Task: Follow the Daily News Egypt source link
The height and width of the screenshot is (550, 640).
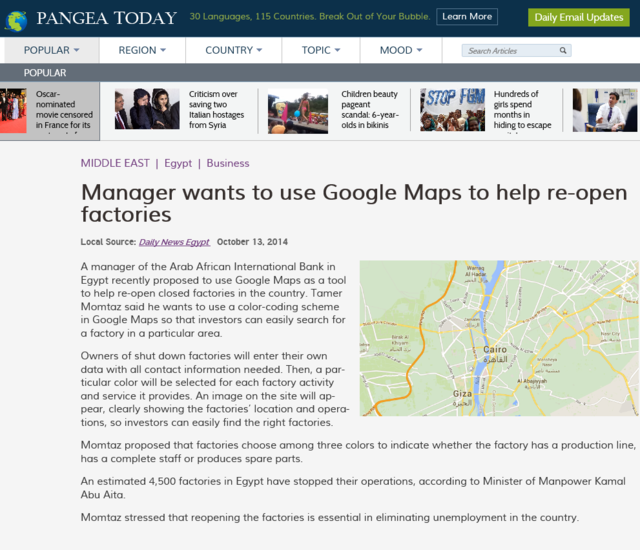Action: pos(174,242)
